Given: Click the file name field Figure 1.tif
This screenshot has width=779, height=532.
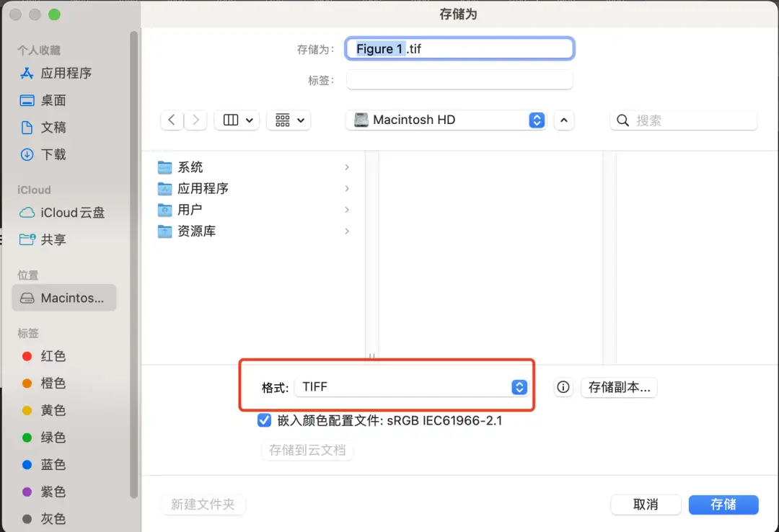Looking at the screenshot, I should (x=459, y=49).
